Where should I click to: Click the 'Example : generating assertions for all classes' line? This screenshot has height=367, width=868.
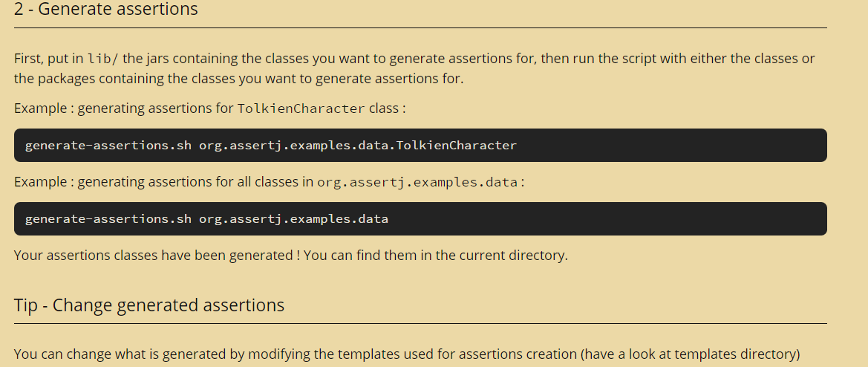tap(269, 182)
